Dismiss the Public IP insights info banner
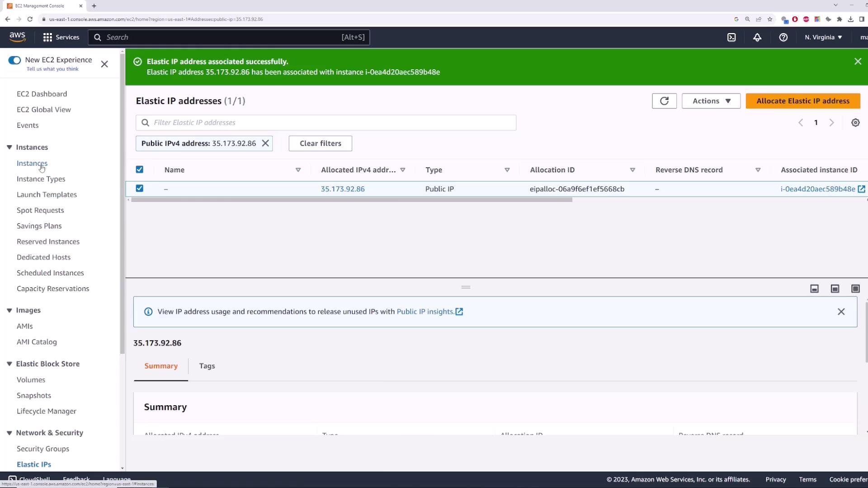 click(841, 312)
